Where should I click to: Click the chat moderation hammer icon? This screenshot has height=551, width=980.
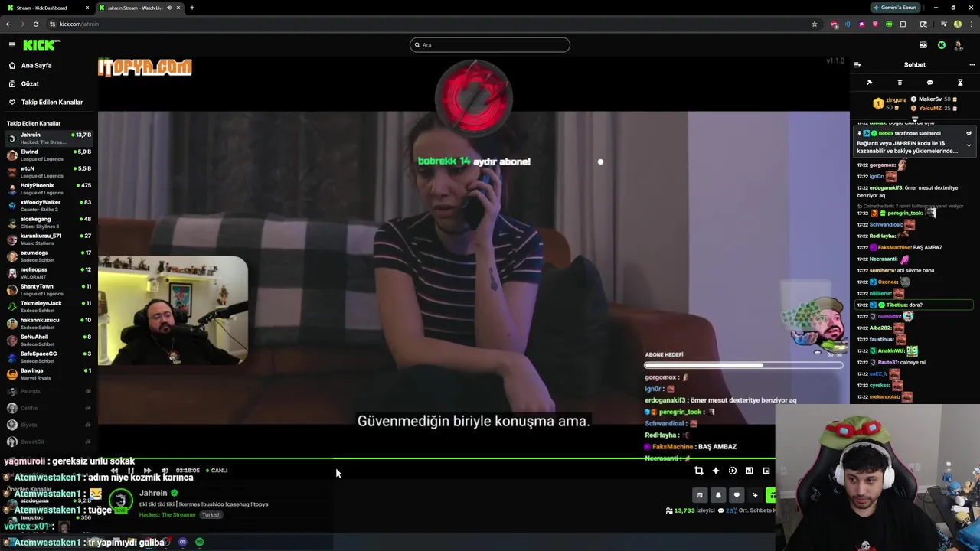[869, 82]
